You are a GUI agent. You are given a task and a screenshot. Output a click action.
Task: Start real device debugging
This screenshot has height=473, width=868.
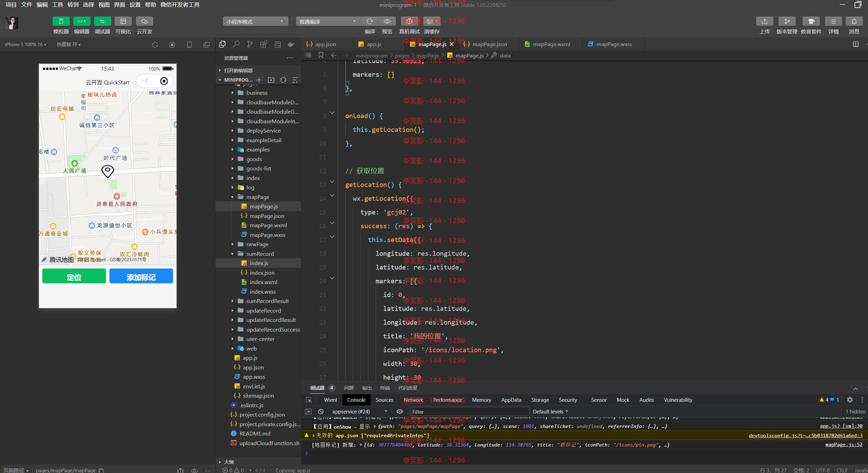[x=409, y=21]
